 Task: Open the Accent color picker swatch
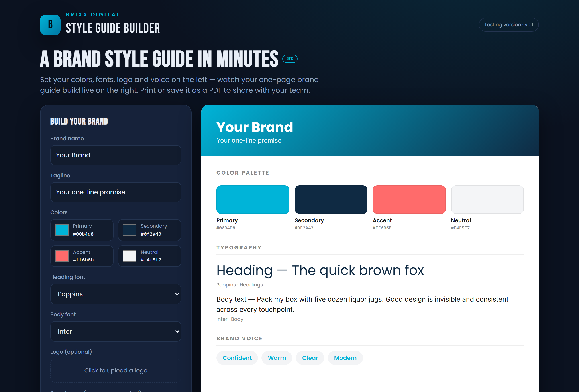pyautogui.click(x=62, y=256)
